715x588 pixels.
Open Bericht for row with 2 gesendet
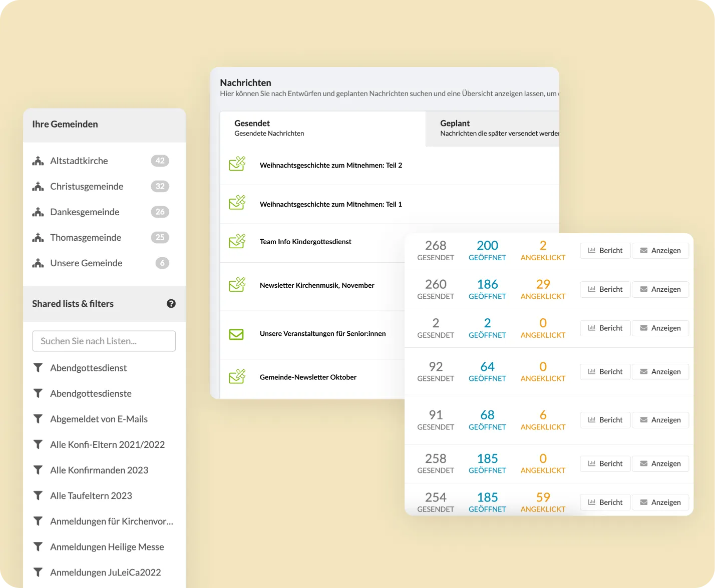coord(605,328)
